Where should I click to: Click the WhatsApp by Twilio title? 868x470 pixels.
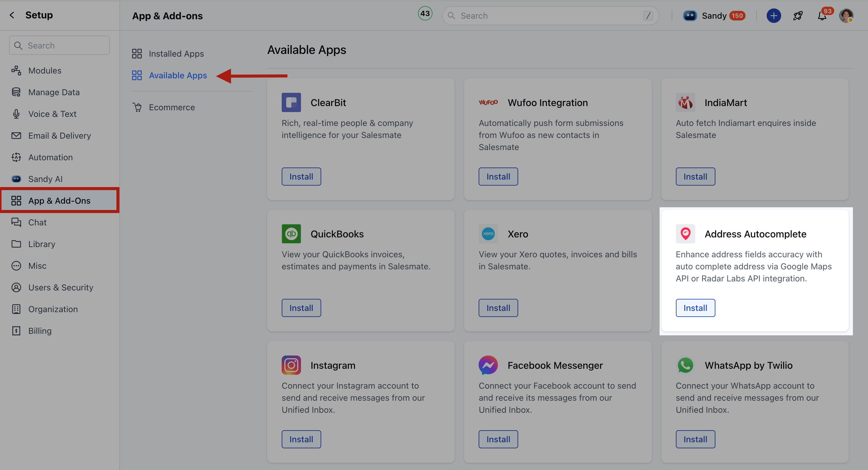point(748,365)
